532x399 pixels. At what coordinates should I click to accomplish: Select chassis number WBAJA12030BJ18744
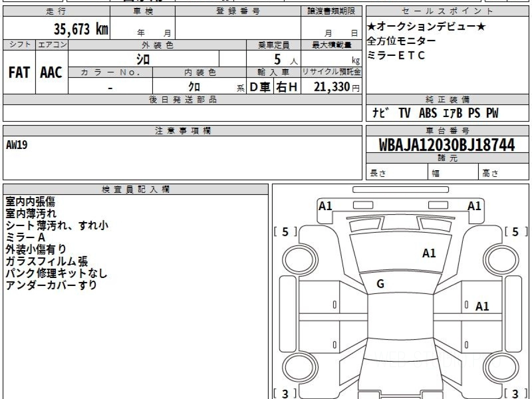click(447, 145)
